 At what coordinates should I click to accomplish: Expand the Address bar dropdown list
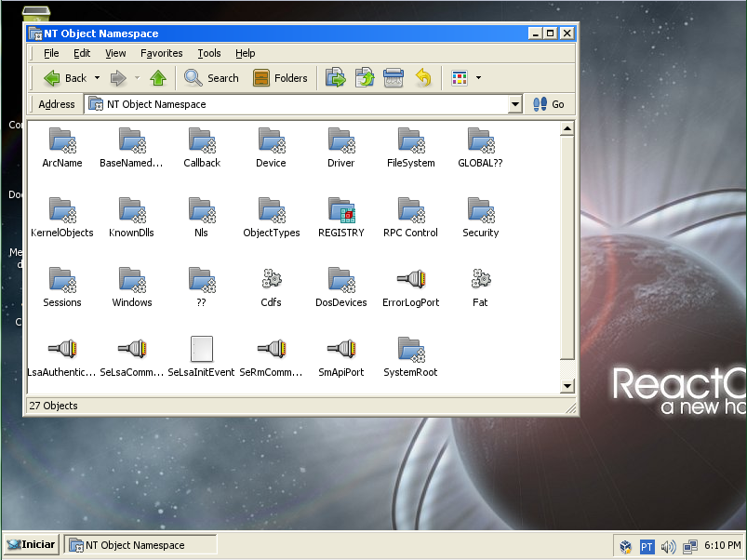coord(515,104)
